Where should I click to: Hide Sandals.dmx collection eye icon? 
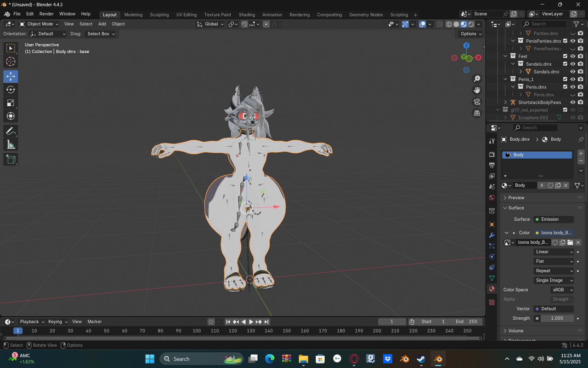(573, 64)
